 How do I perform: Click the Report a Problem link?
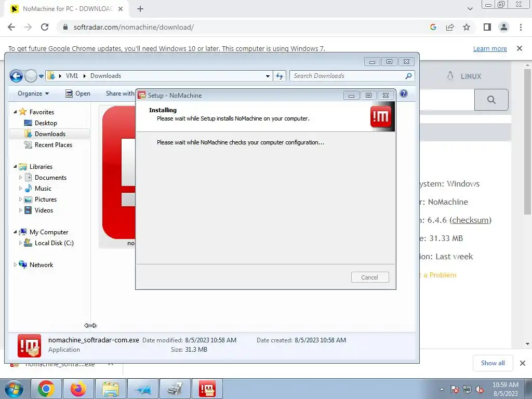click(x=438, y=275)
